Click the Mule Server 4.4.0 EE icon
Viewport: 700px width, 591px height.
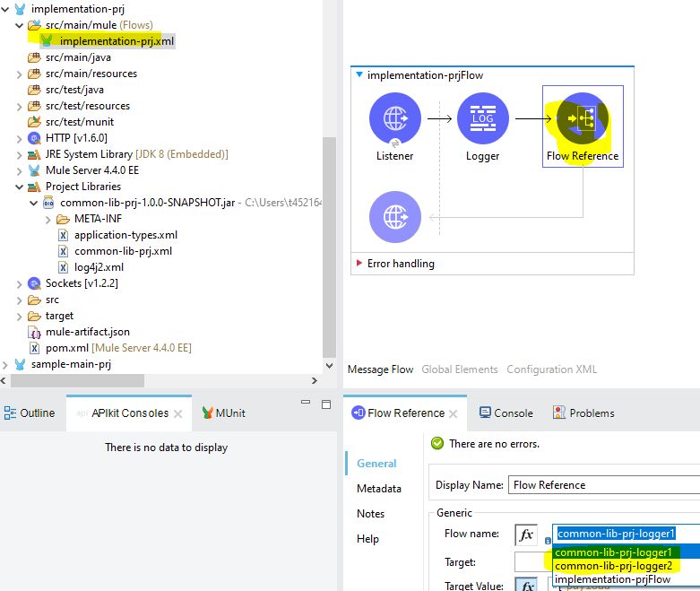pos(34,170)
